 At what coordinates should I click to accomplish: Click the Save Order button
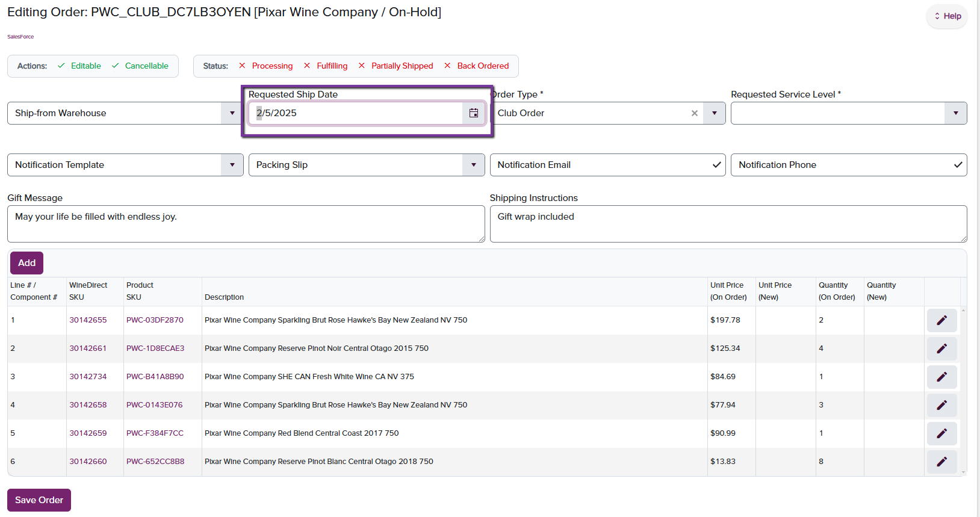tap(39, 500)
